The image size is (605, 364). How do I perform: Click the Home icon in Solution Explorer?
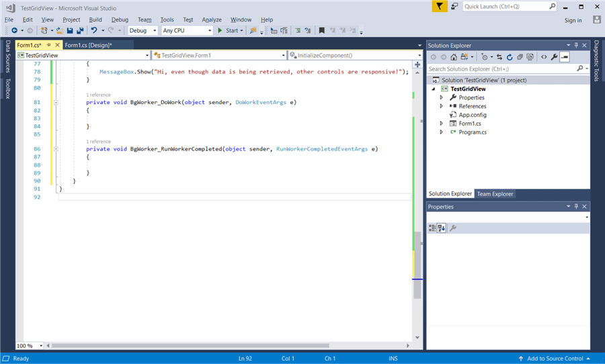[454, 57]
